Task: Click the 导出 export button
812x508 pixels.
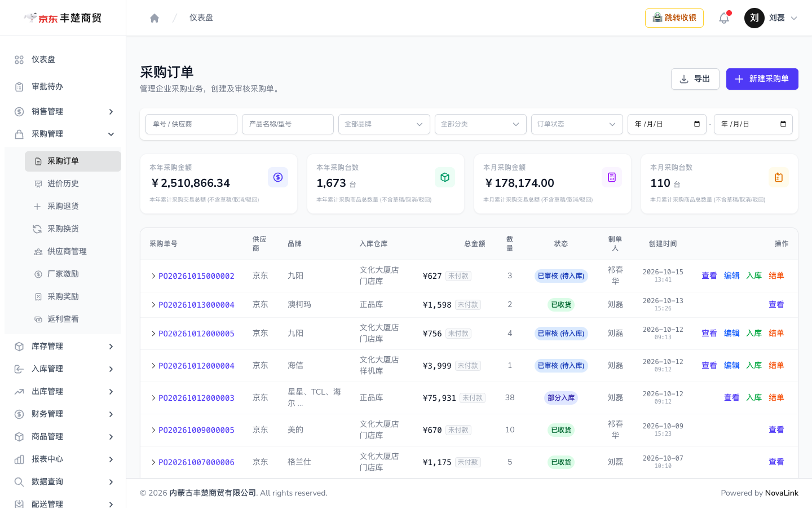Action: 695,79
